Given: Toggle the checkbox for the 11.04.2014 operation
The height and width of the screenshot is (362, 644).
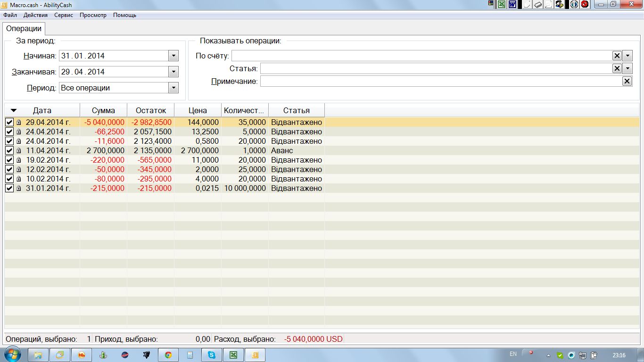Looking at the screenshot, I should click(x=9, y=151).
